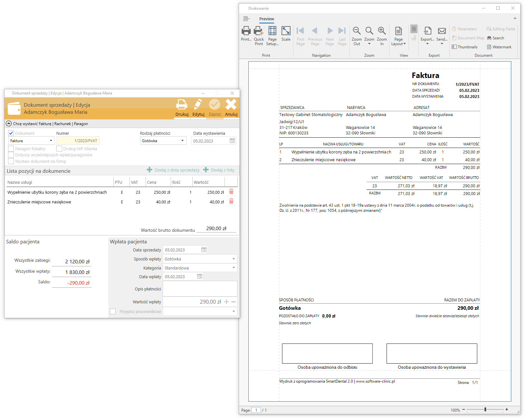The height and width of the screenshot is (420, 528).
Task: Delete the Znieczulenie miejscowe nasiękowe row
Action: (231, 201)
